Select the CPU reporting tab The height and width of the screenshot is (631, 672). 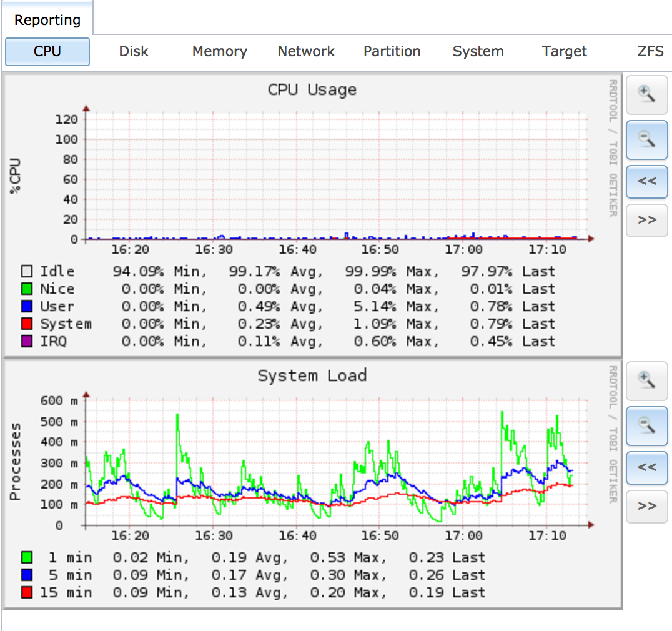tap(47, 51)
